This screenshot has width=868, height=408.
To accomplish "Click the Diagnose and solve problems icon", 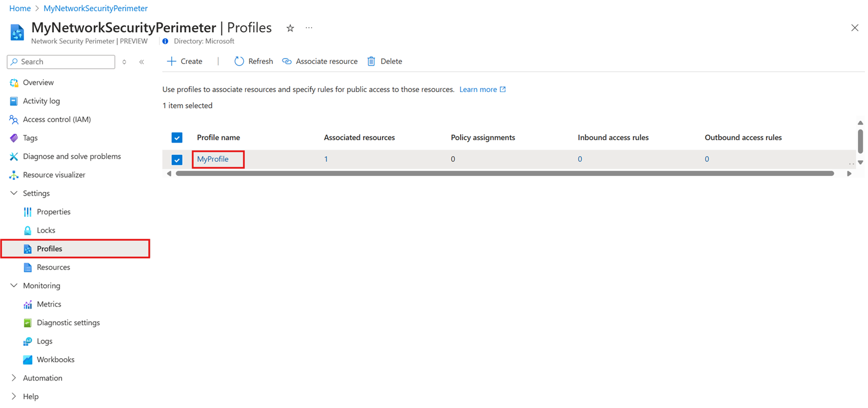I will (x=14, y=157).
